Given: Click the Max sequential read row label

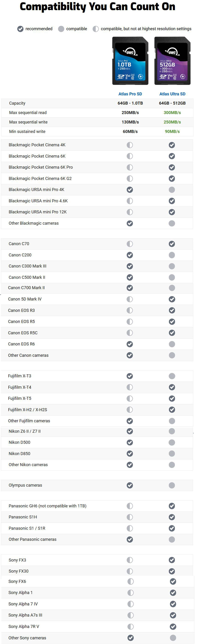Looking at the screenshot, I should (x=28, y=113).
